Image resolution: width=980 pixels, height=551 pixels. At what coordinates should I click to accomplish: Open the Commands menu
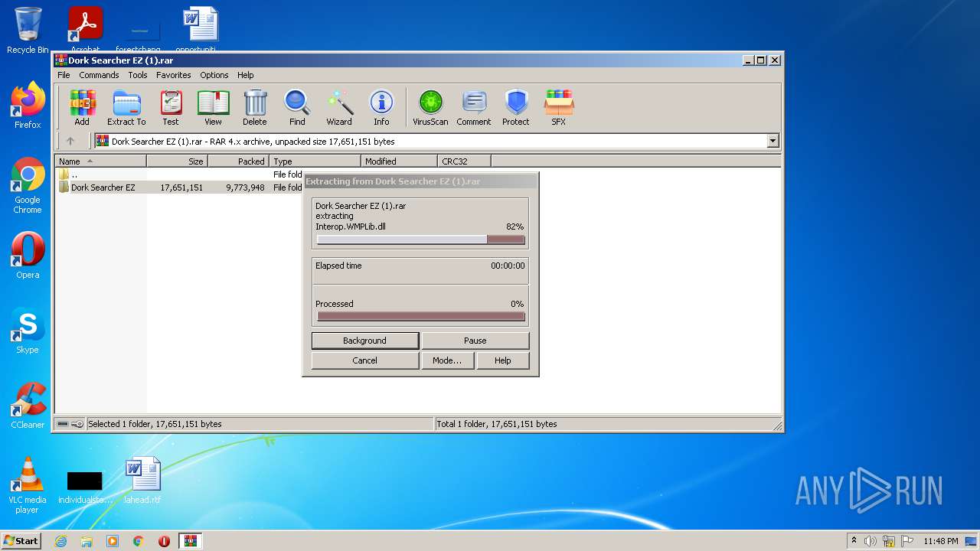pos(99,75)
